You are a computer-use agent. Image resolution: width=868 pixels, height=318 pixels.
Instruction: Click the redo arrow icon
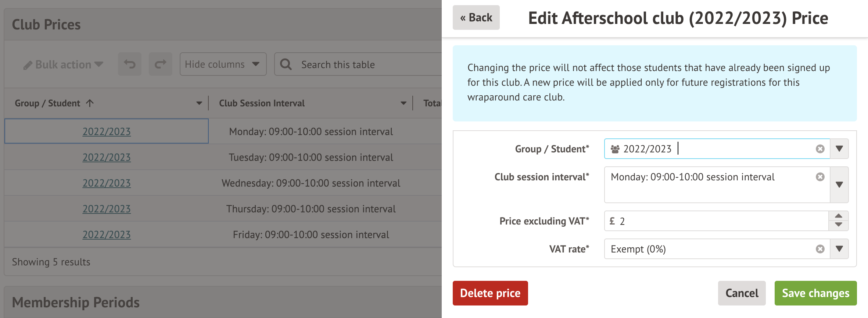coord(160,64)
